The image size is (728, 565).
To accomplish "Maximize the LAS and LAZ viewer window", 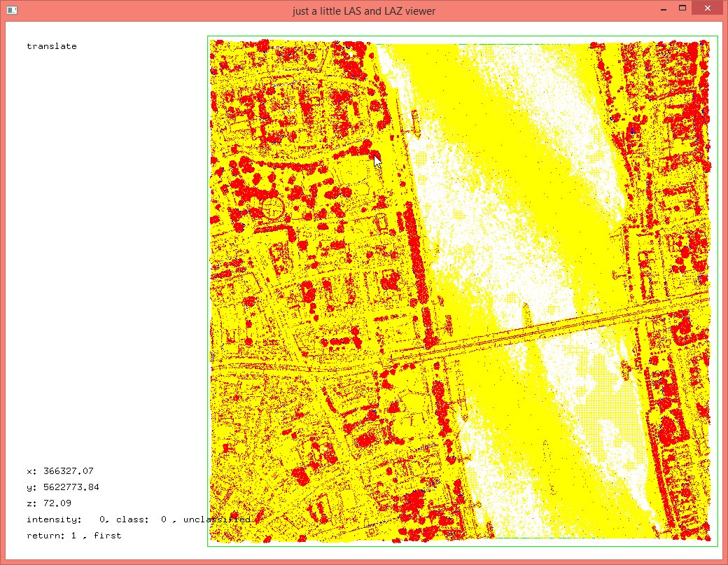I will coord(681,8).
